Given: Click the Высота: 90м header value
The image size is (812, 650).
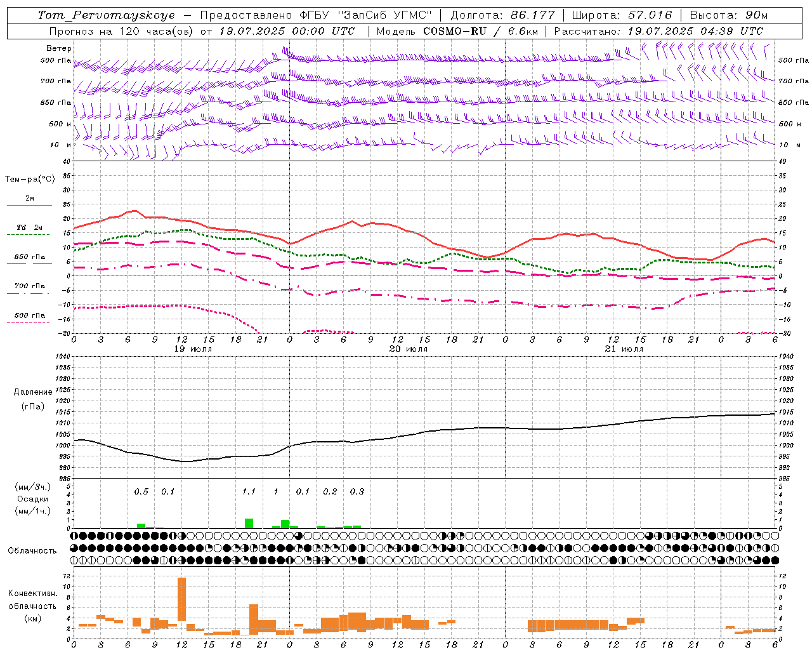Looking at the screenshot, I should pos(729,15).
